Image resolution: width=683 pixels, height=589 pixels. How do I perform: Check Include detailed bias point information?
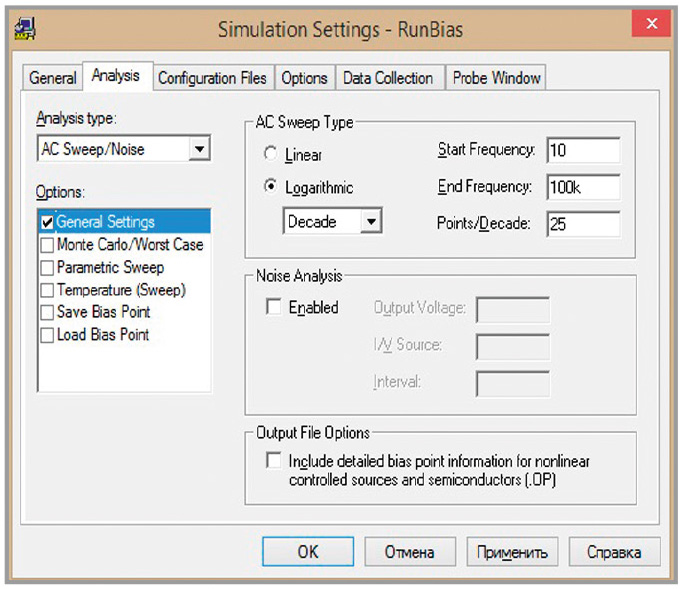(274, 461)
